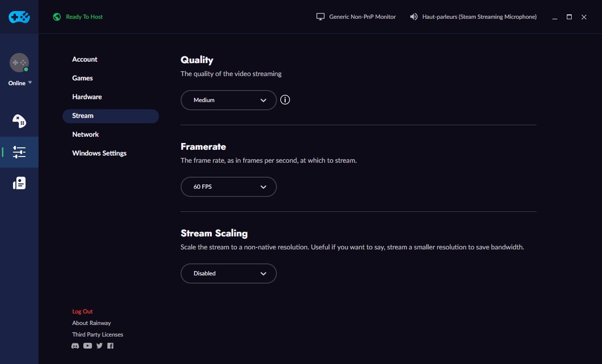Image resolution: width=602 pixels, height=364 pixels.
Task: Open the Discord social icon
Action: point(75,346)
